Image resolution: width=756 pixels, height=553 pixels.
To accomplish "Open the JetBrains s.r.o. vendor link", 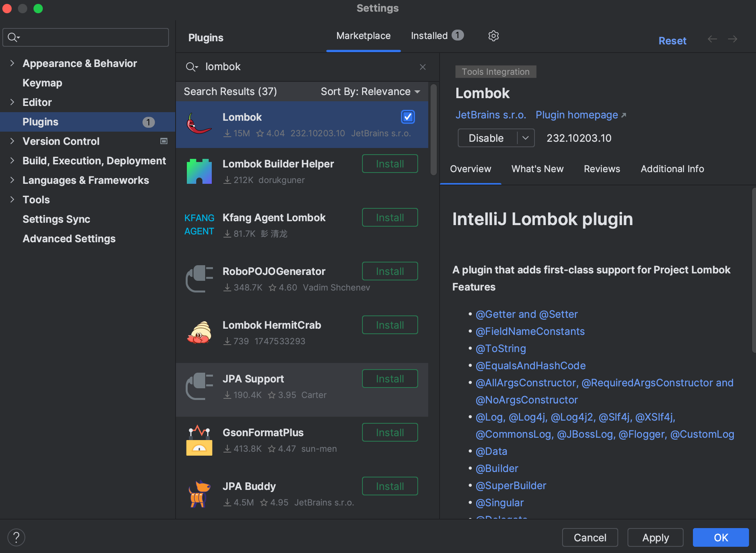I will click(x=491, y=115).
